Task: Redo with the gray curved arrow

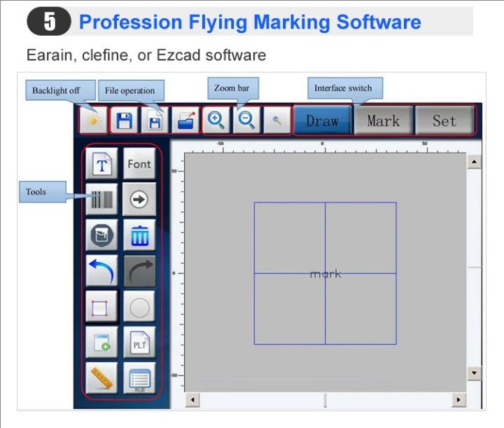Action: [x=139, y=271]
